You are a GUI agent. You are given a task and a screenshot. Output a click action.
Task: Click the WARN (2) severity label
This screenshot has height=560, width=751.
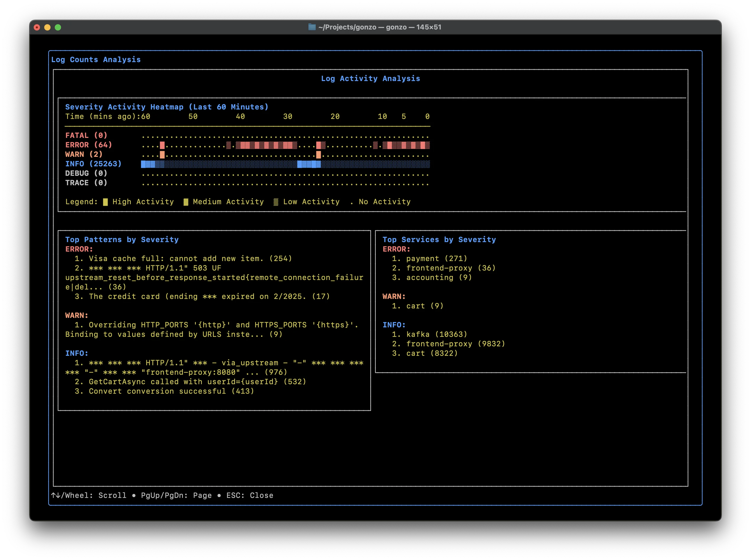(x=84, y=154)
